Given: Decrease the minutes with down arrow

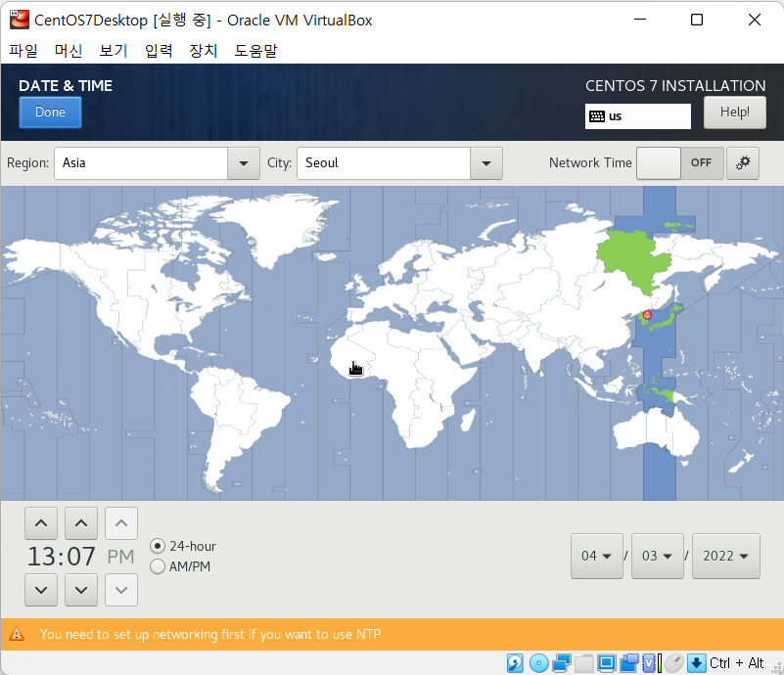Looking at the screenshot, I should pyautogui.click(x=81, y=590).
